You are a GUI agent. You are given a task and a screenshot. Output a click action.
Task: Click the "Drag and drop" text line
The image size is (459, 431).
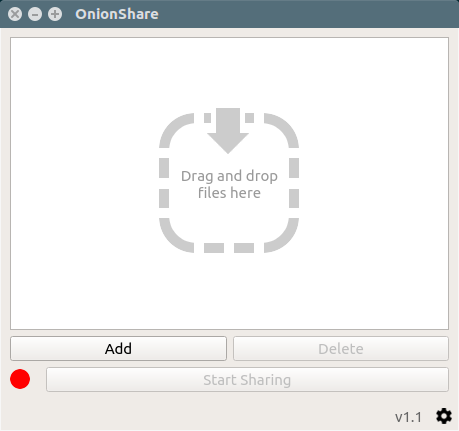pos(229,176)
